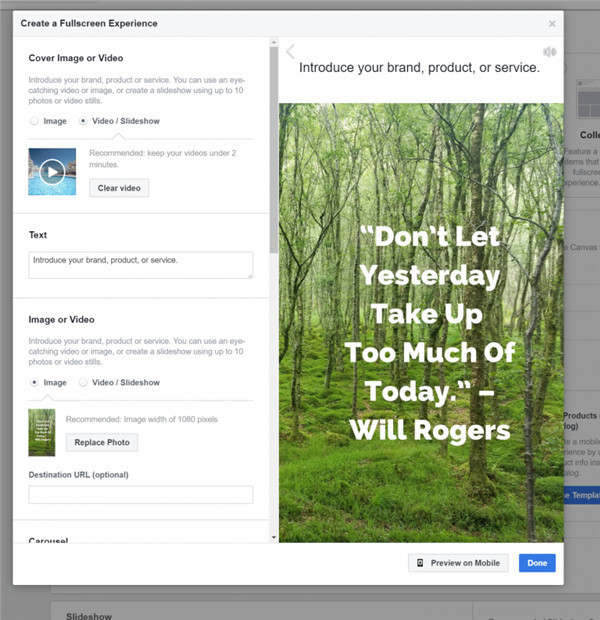Click the scrollbar down arrow in the left panel
Viewport: 600px width, 620px height.
274,537
